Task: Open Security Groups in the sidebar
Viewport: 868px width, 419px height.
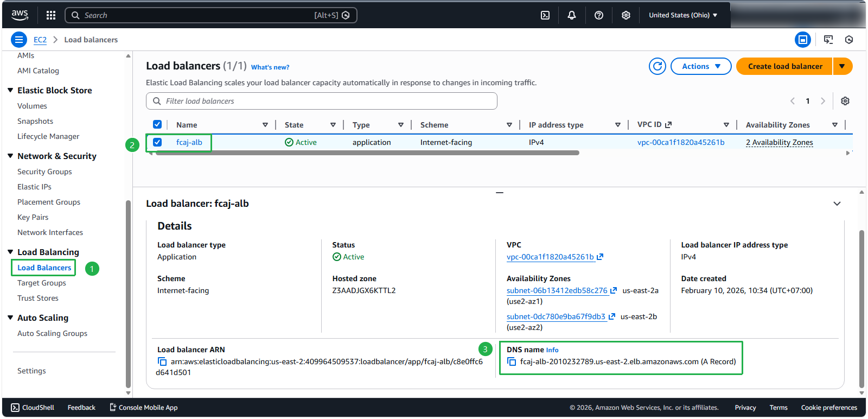Action: [44, 172]
